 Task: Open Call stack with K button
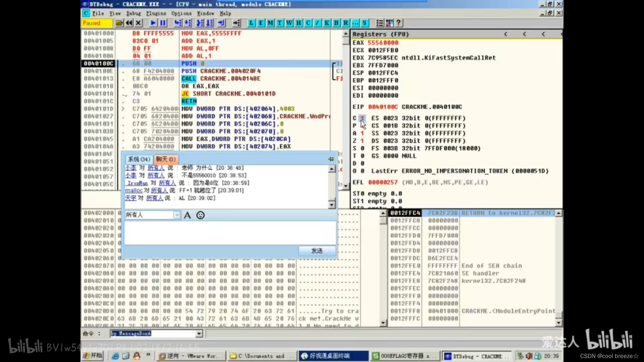click(327, 23)
